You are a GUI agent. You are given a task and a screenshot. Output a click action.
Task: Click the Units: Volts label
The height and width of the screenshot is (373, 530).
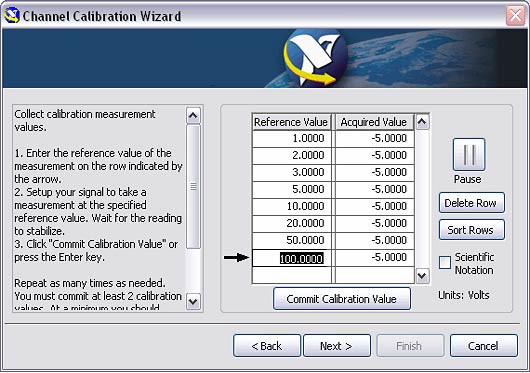coord(464,295)
